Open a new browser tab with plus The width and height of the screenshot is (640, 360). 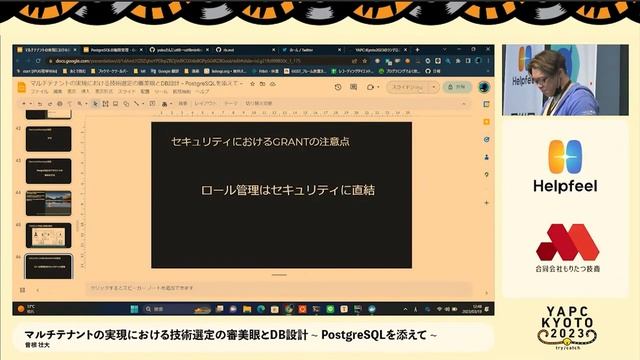(417, 50)
